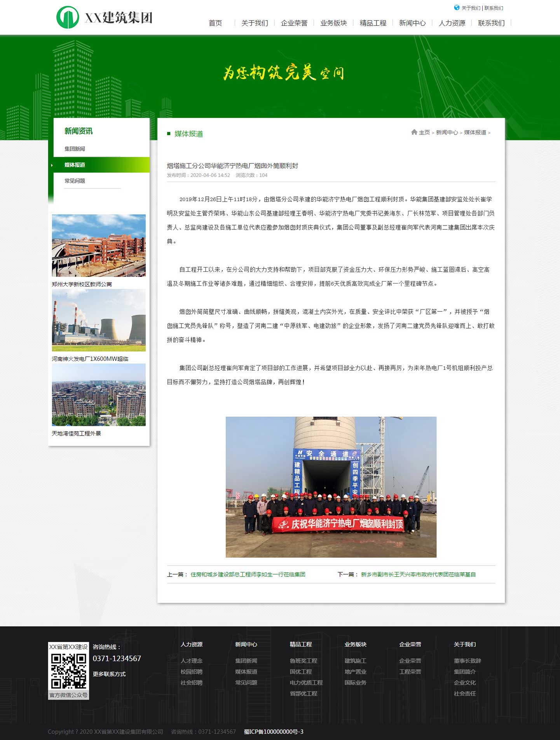
Task: Click the chimney topping-out group photo
Action: [331, 487]
